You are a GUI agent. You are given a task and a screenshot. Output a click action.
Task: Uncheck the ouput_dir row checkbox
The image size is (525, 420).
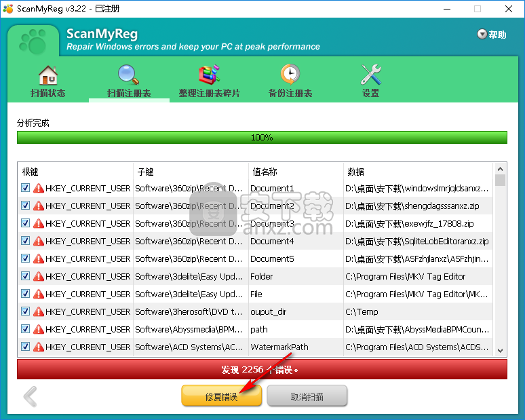(x=26, y=311)
